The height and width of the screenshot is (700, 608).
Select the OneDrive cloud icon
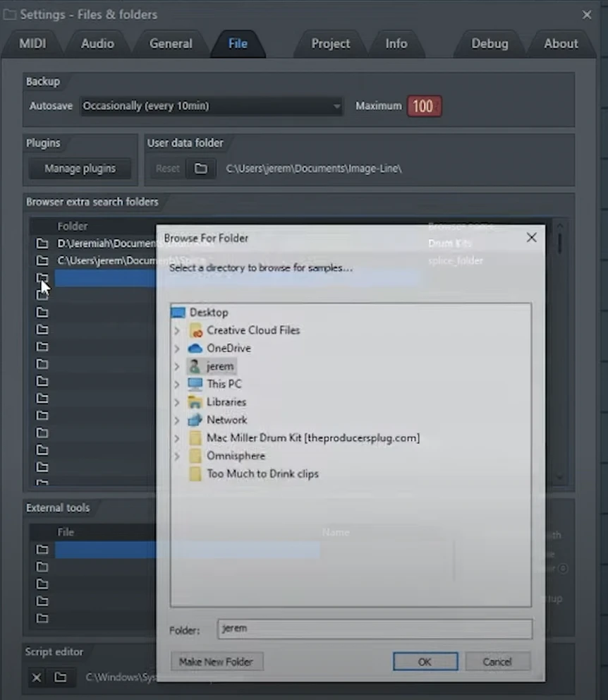[x=195, y=349]
